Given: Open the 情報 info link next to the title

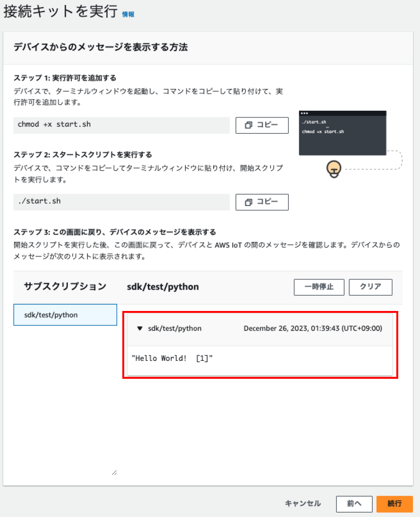Looking at the screenshot, I should click(129, 14).
